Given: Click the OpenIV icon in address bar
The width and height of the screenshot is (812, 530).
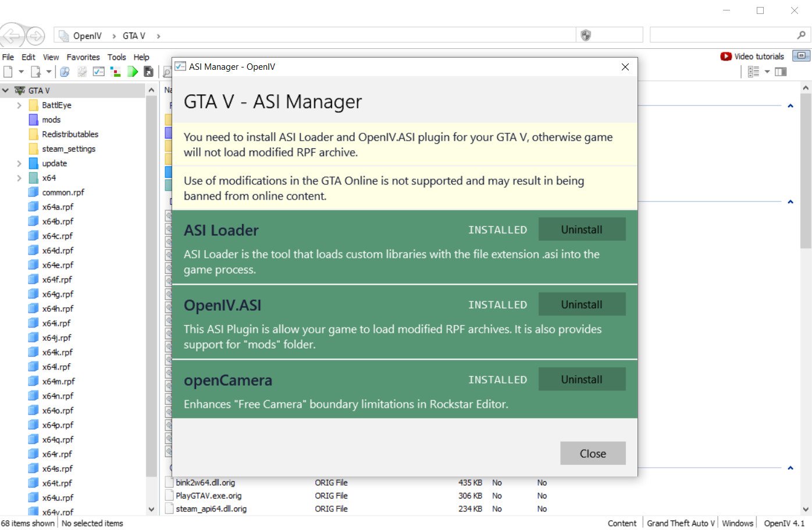Looking at the screenshot, I should click(64, 35).
